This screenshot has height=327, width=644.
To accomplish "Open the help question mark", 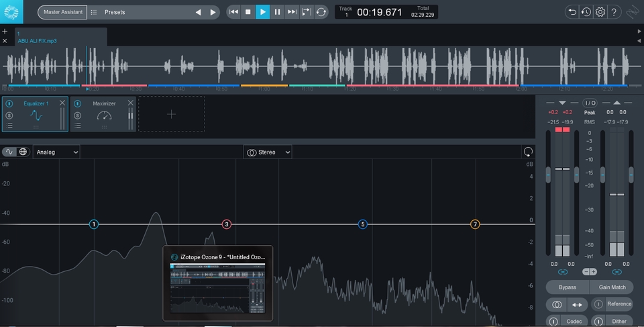I will click(x=614, y=12).
